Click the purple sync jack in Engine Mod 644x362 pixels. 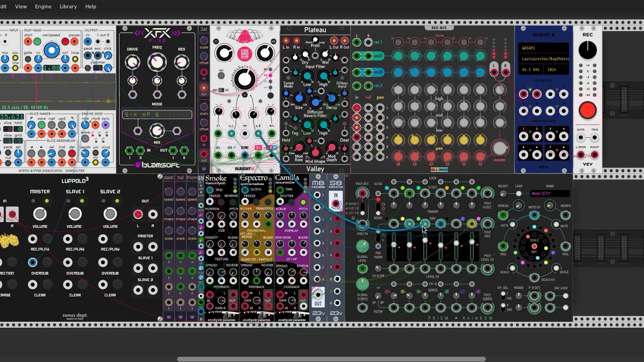point(106,125)
